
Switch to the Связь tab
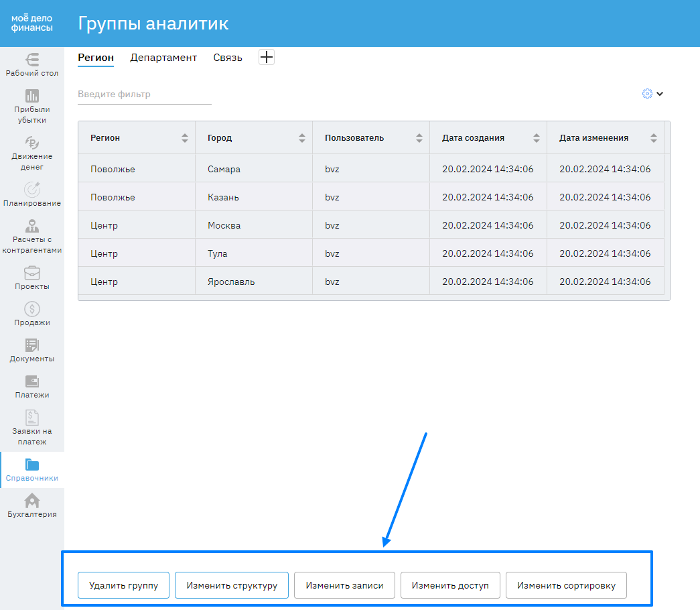click(x=228, y=58)
